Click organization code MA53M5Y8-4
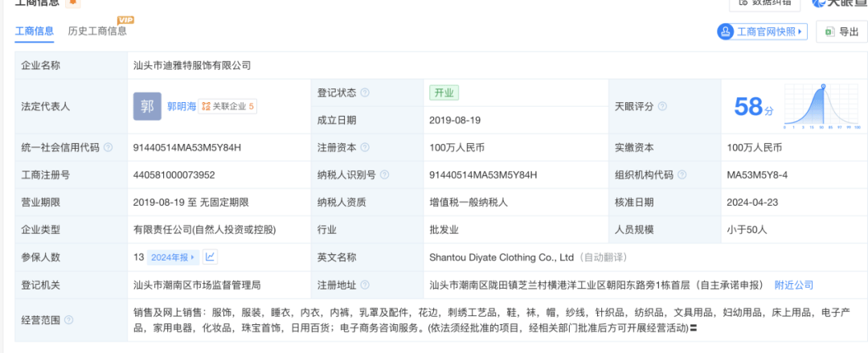868x353 pixels. tap(757, 175)
